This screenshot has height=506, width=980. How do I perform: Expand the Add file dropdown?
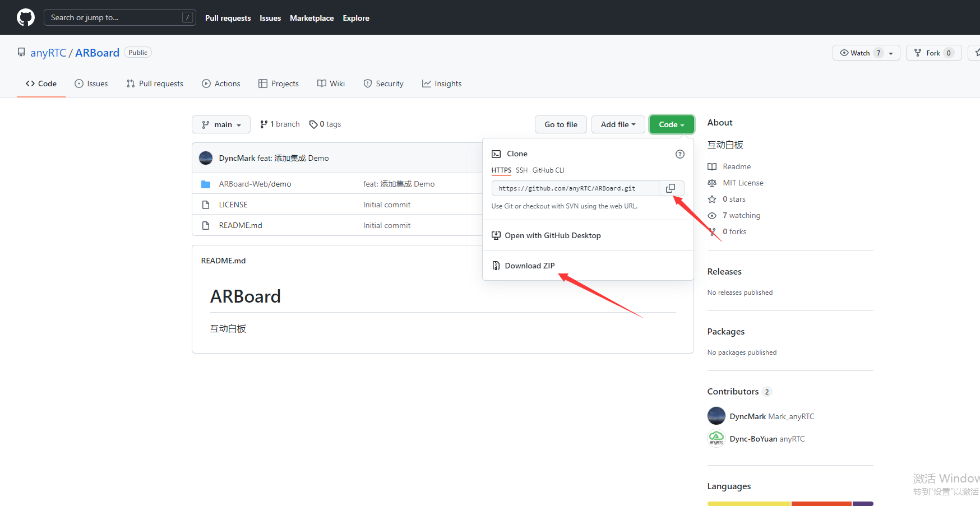pos(618,124)
